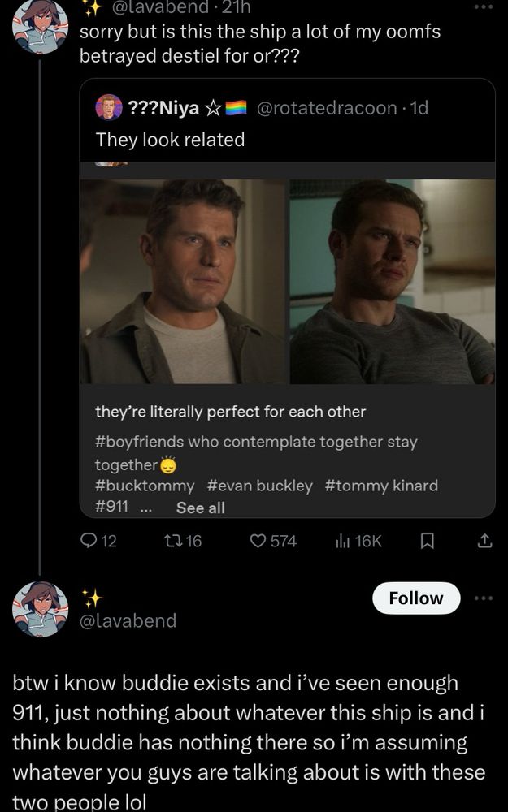Click the reply comment icon

pos(90,541)
